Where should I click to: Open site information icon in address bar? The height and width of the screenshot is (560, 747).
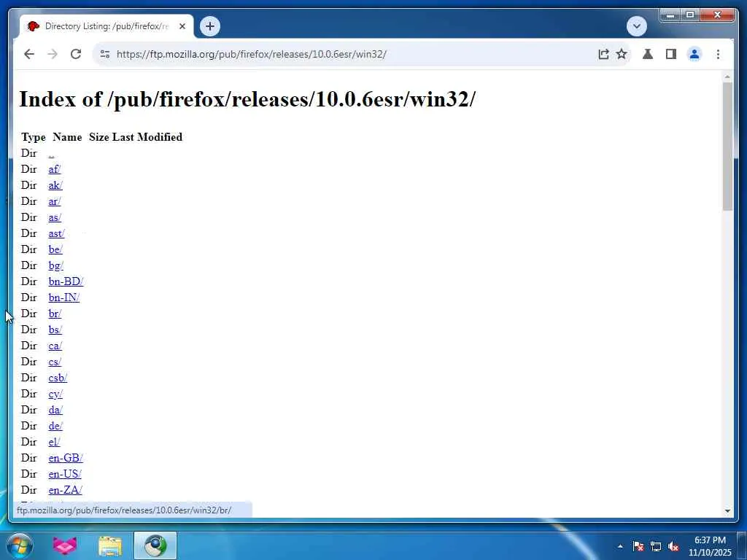click(x=105, y=54)
